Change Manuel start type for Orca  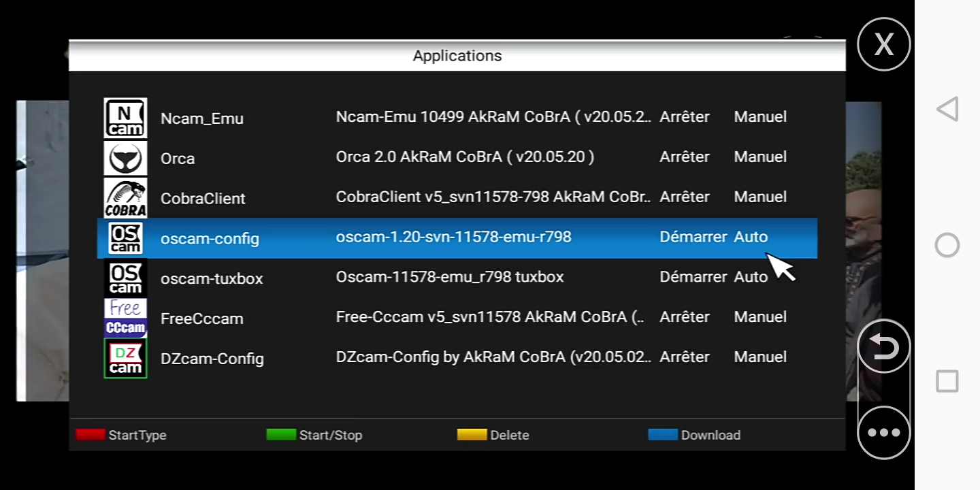pos(759,157)
